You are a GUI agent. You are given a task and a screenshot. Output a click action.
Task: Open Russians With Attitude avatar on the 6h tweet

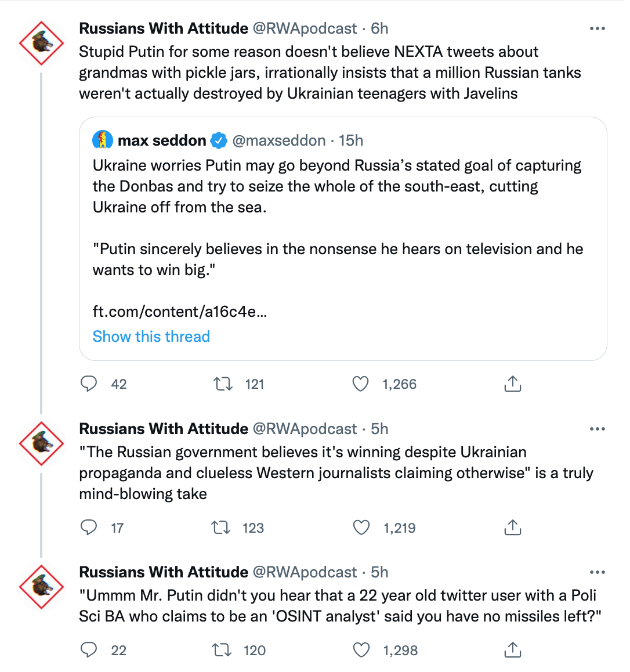(41, 43)
